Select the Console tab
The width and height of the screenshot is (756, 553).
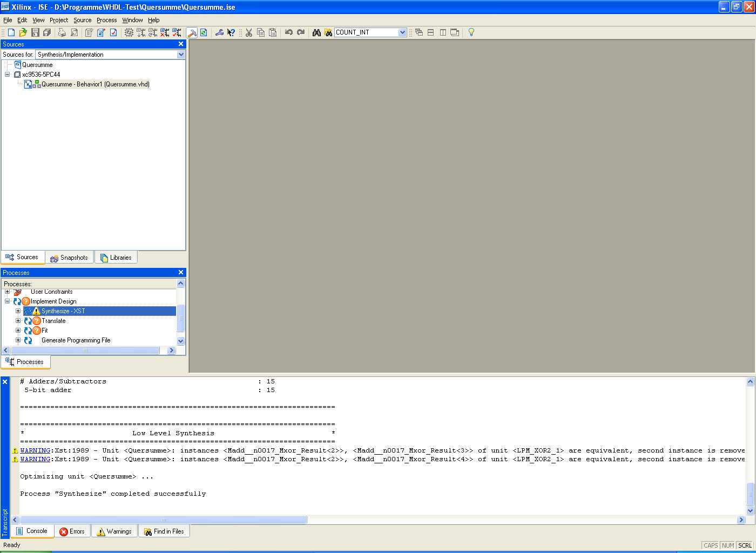click(x=32, y=531)
